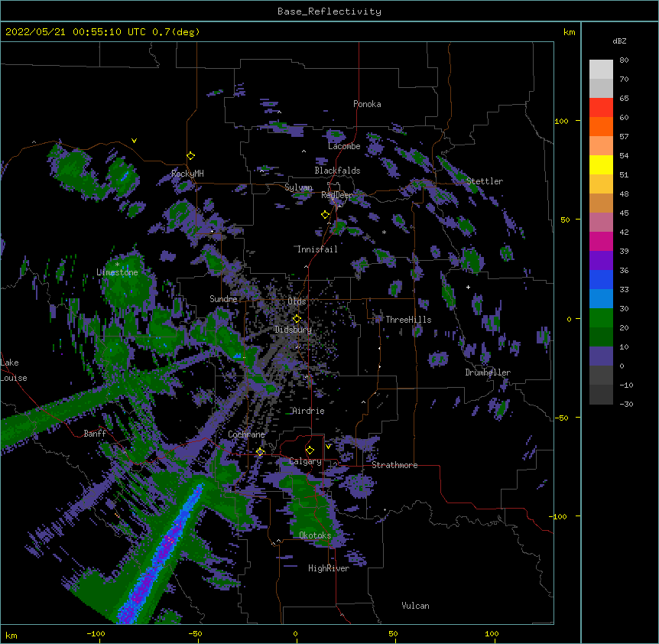Select the dark gray -10 dBZ swatch
Viewport: 659px width, 644px height.
[601, 395]
